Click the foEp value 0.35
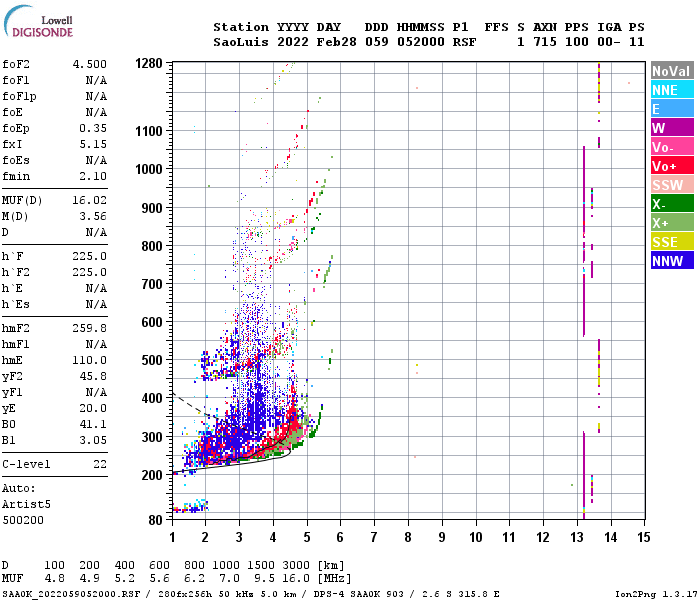Screen dimensions: 700x600 [x=93, y=129]
